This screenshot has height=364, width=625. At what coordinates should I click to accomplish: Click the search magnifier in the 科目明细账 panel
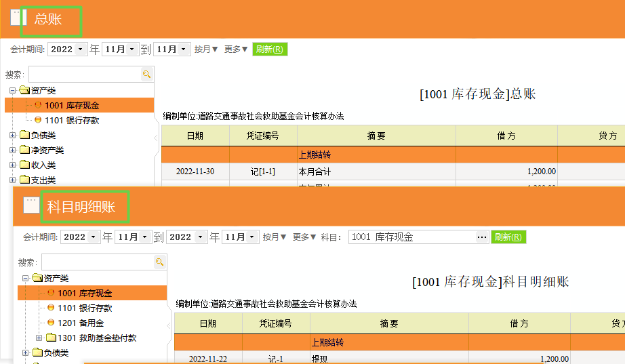click(x=159, y=262)
